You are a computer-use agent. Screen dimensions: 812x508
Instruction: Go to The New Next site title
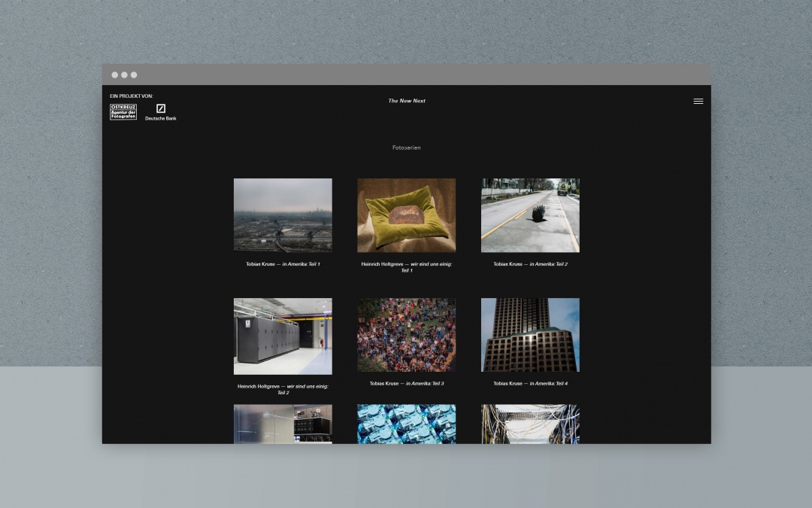pos(407,101)
